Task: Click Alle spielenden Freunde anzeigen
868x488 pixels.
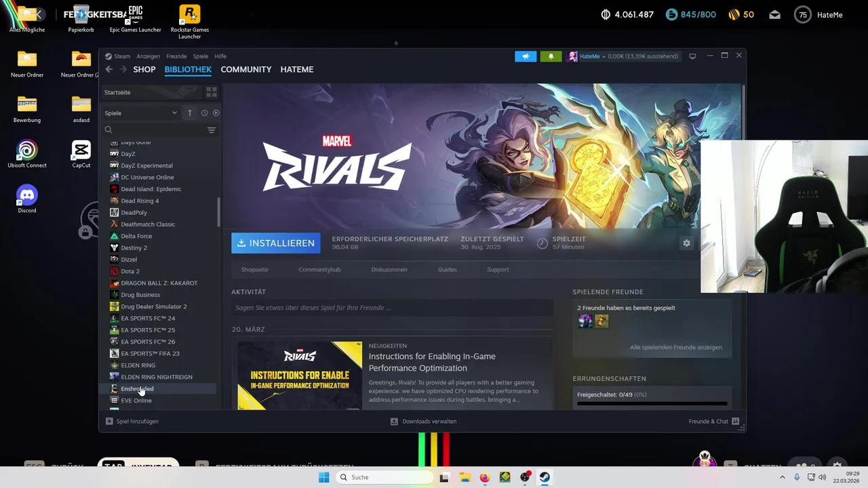Action: pos(675,347)
